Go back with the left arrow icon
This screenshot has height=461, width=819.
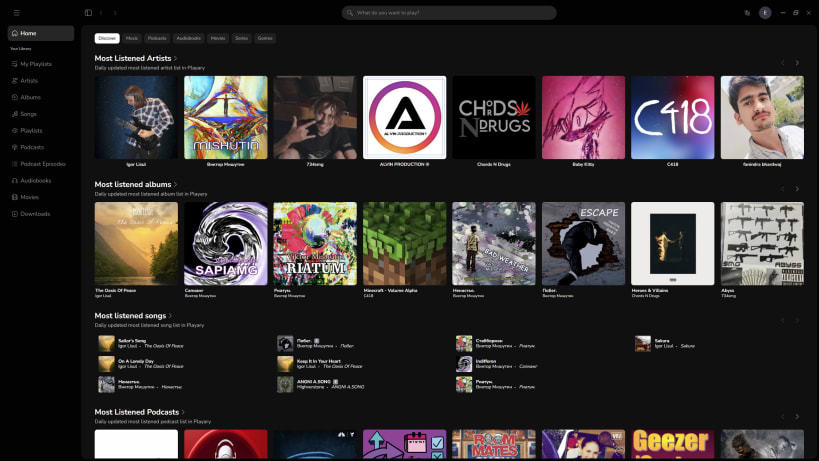click(x=101, y=13)
